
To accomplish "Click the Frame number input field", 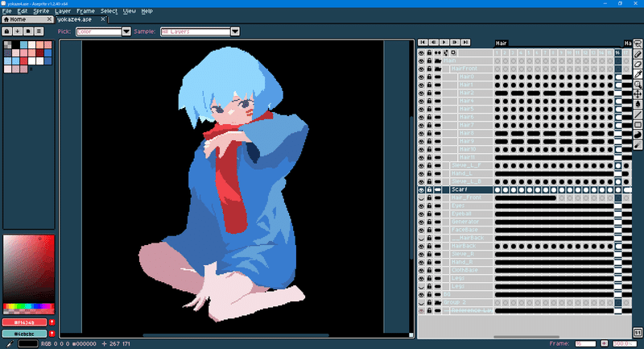I will tap(585, 343).
